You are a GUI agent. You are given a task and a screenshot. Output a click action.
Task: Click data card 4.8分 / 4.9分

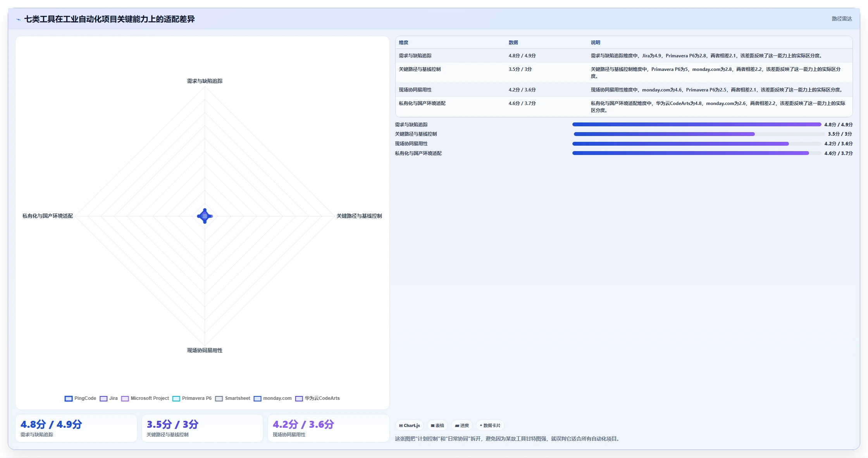tap(76, 428)
